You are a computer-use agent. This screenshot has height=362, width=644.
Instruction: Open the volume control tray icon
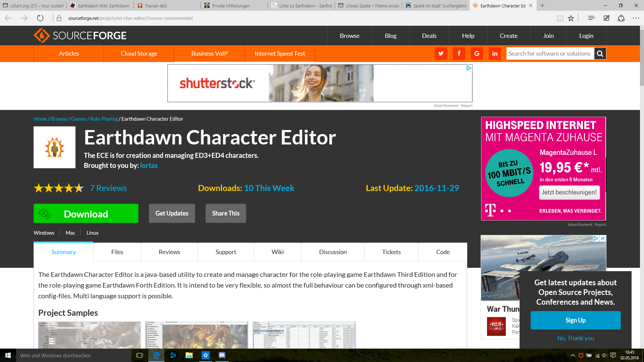(605, 355)
